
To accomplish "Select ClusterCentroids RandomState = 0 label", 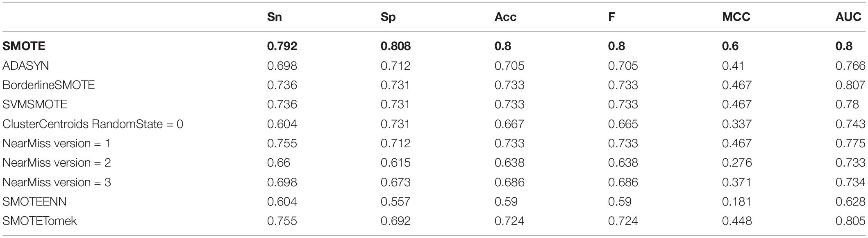I will [93, 124].
